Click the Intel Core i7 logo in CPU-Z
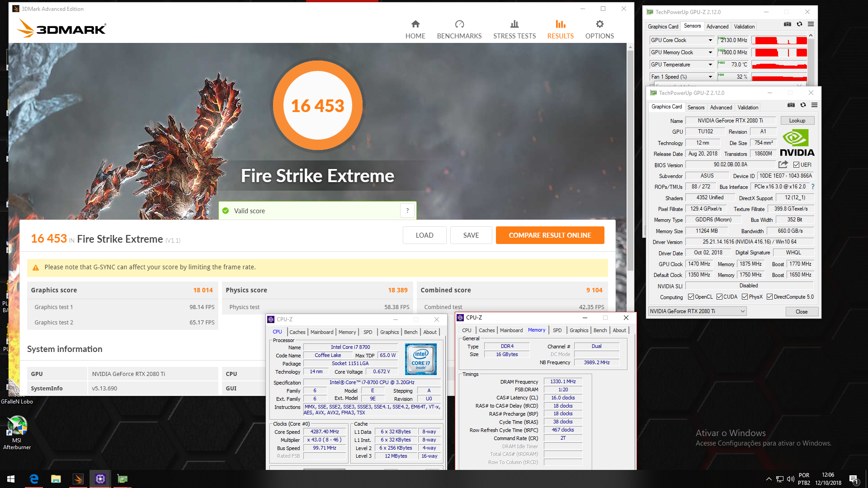Screen dimensions: 868x488 coord(420,359)
